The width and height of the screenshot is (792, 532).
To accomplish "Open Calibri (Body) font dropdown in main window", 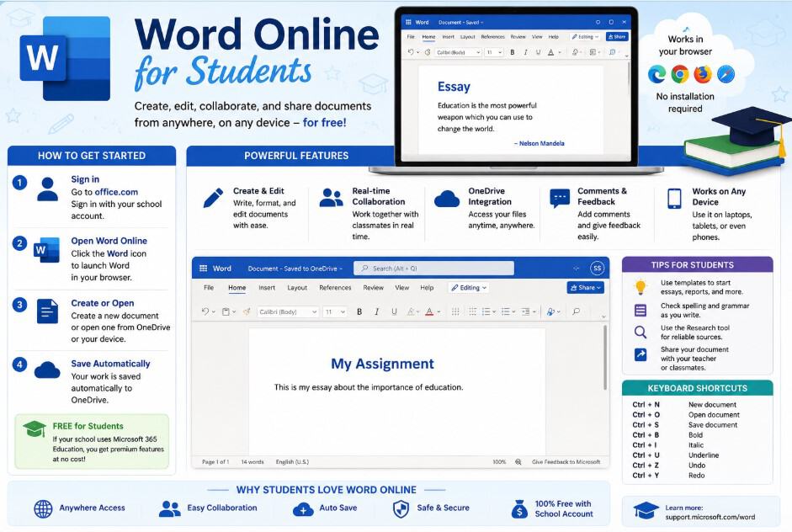I will click(287, 311).
